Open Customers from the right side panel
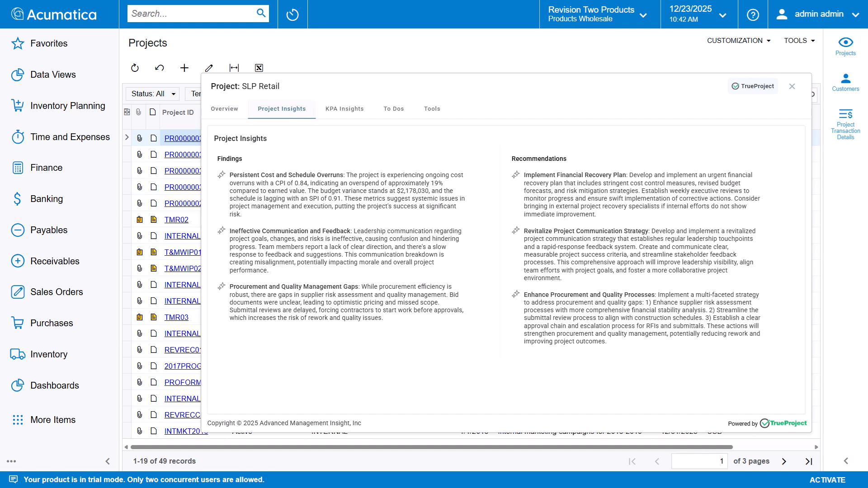Image resolution: width=868 pixels, height=488 pixels. [845, 80]
